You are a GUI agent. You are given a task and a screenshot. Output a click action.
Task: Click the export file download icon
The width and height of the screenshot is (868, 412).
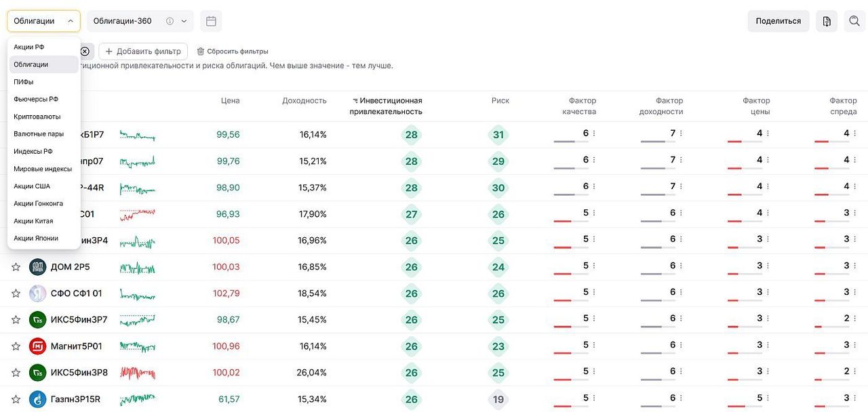(x=827, y=21)
